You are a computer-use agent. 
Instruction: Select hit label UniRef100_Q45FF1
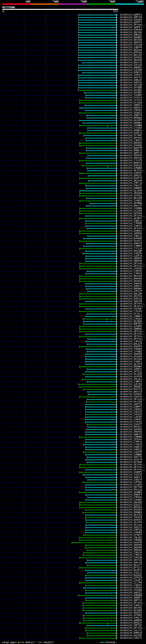(131, 15)
